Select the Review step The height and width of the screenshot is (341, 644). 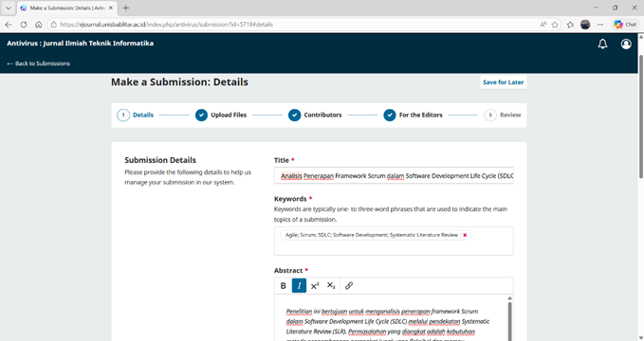[x=503, y=115]
